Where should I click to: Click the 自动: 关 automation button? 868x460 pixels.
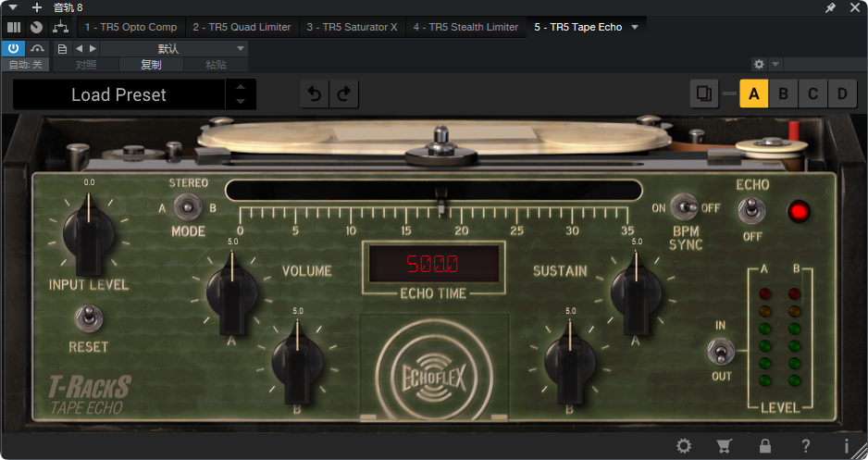(26, 65)
